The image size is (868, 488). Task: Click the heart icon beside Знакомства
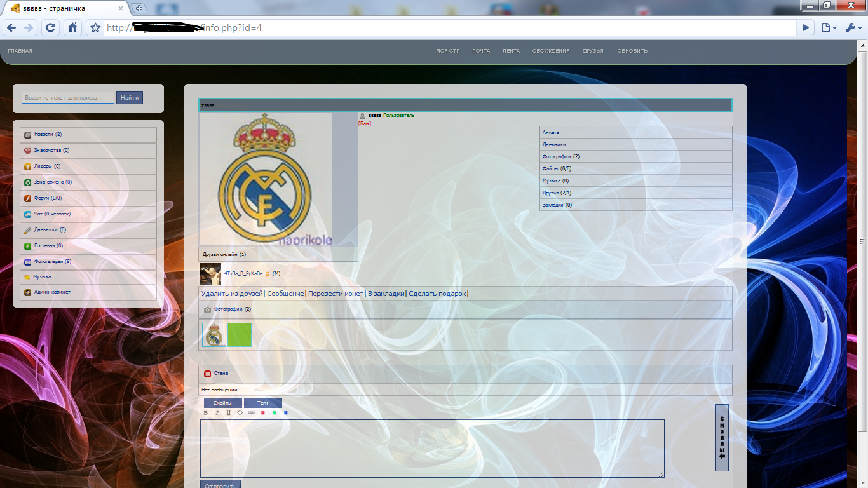click(x=27, y=151)
